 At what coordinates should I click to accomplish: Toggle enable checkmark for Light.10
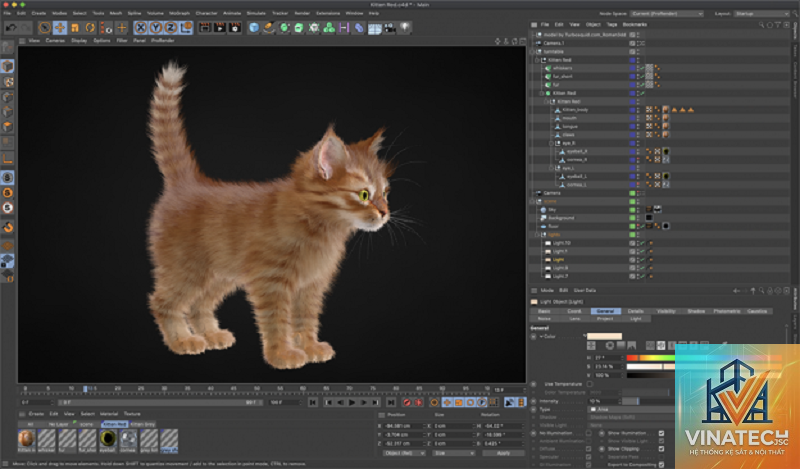tap(643, 243)
